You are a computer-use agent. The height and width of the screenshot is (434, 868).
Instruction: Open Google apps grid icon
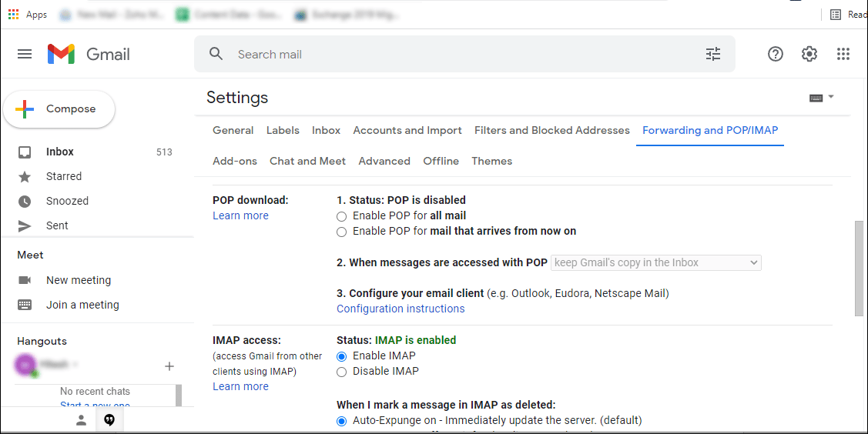[843, 54]
